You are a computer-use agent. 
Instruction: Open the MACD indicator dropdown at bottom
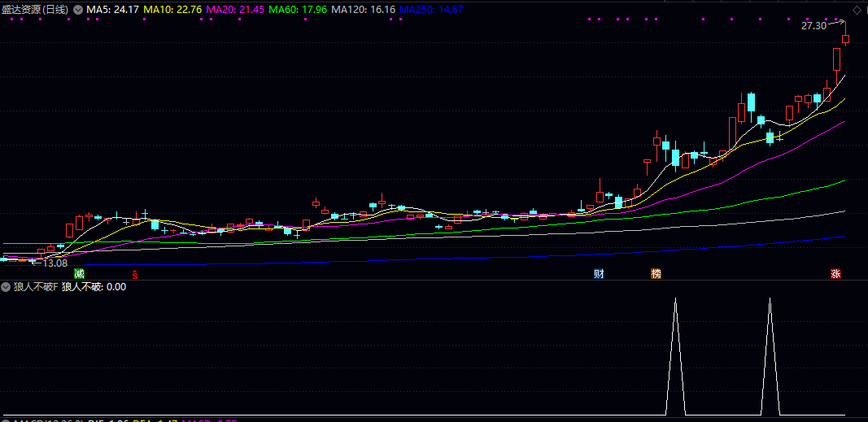7,420
